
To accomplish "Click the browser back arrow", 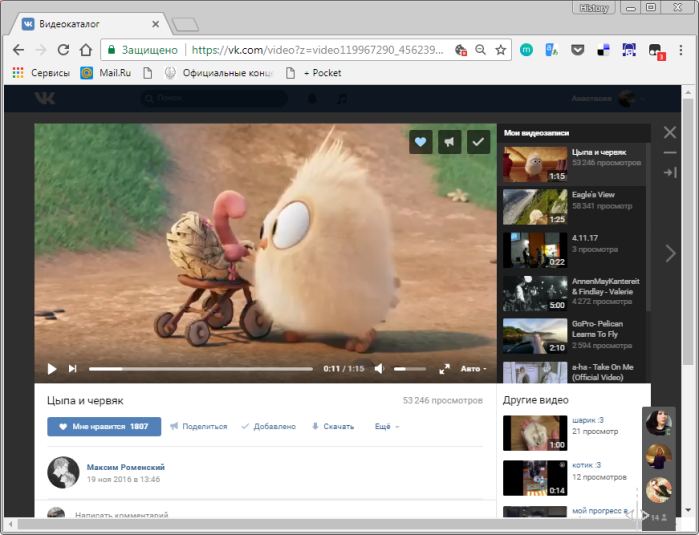I will [x=18, y=49].
